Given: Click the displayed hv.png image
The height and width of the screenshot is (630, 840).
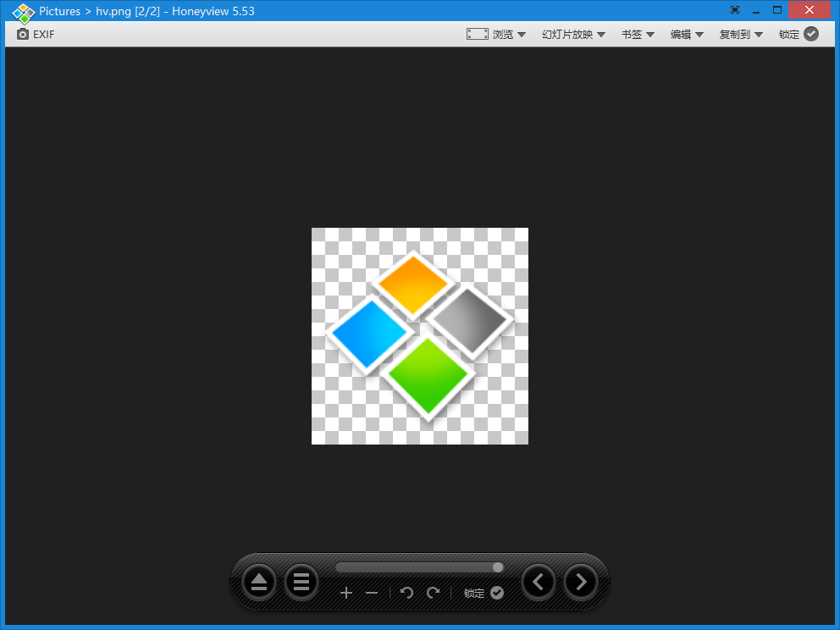Looking at the screenshot, I should (x=420, y=336).
